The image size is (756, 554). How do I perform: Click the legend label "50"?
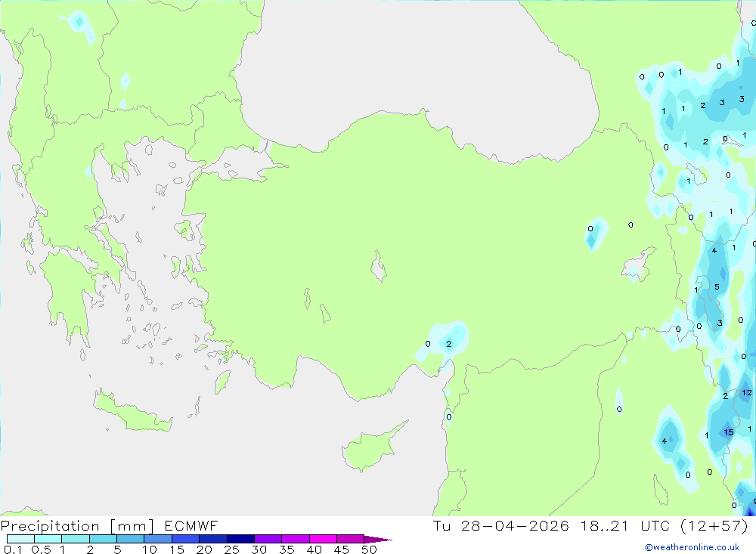click(370, 549)
